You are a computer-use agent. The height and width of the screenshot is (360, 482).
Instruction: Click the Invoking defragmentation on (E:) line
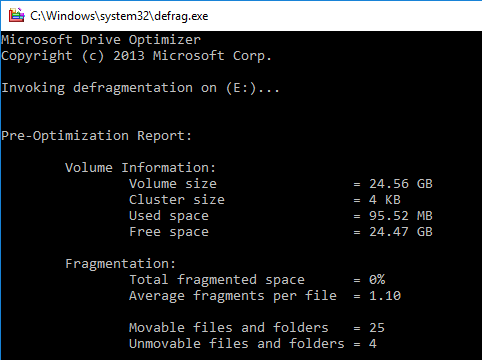(x=140, y=88)
